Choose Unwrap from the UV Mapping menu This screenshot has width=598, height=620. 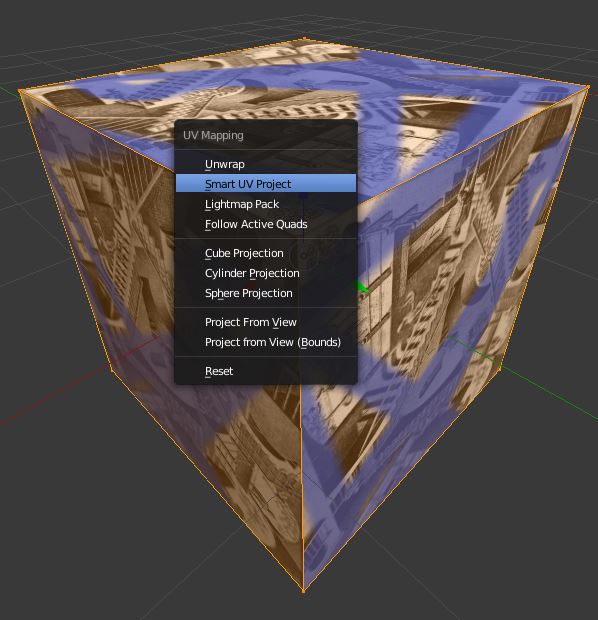[x=266, y=164]
